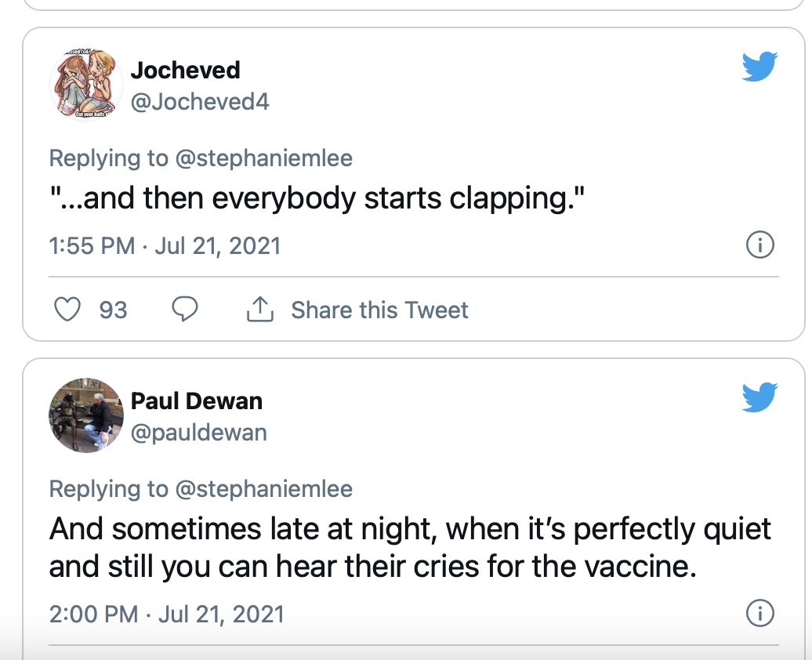The height and width of the screenshot is (660, 812).
Task: Open the @pauldewan handle link
Action: pos(199,433)
